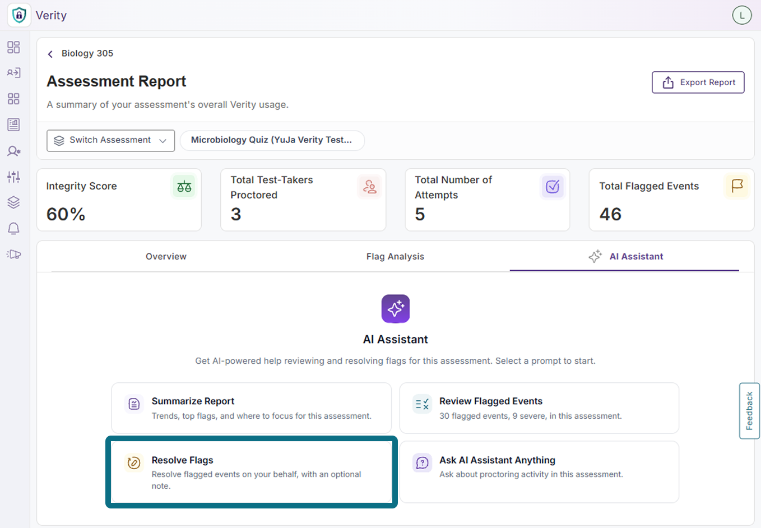
Task: Click the user sign-in arrow sidebar icon
Action: 13,73
